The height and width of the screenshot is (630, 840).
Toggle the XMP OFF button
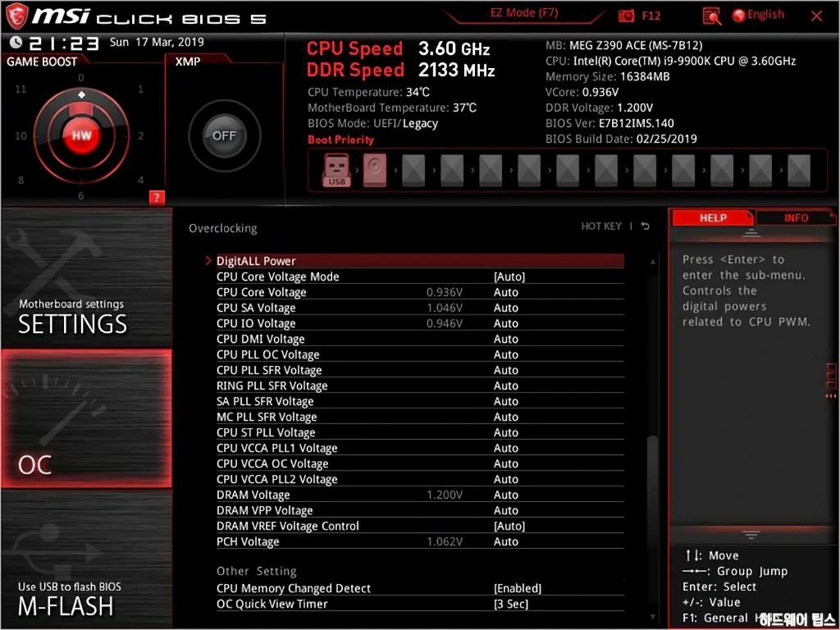click(x=224, y=135)
